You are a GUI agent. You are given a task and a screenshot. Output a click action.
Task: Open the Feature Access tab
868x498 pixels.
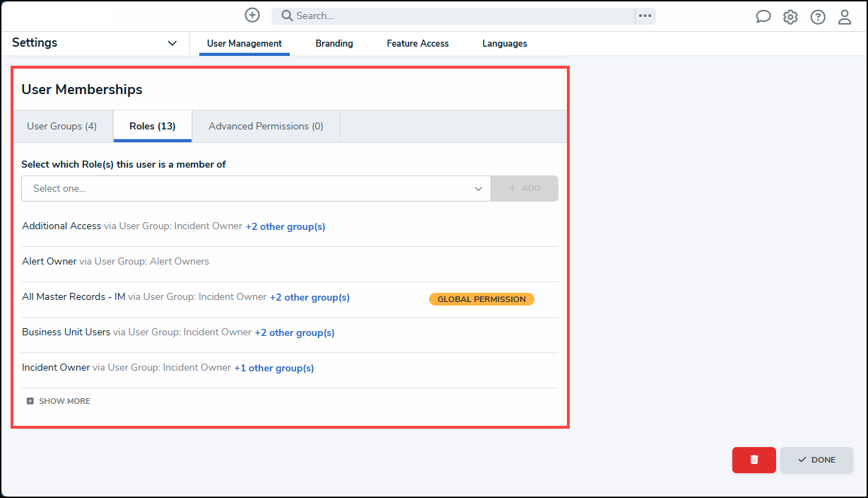pos(418,43)
